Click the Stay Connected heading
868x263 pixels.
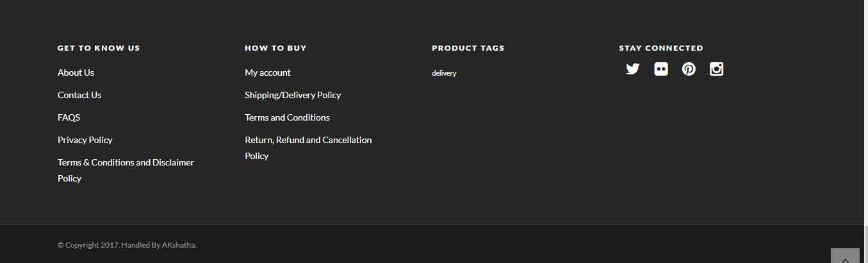click(661, 48)
